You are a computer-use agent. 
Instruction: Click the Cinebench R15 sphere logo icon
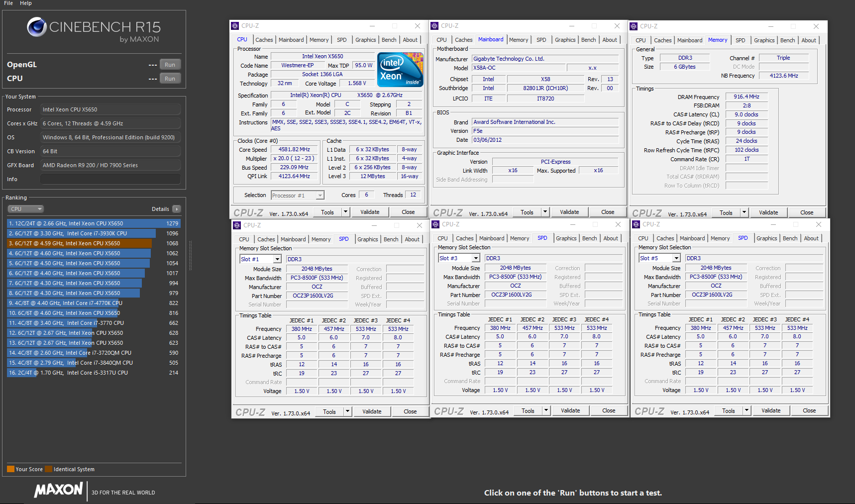pyautogui.click(x=37, y=27)
